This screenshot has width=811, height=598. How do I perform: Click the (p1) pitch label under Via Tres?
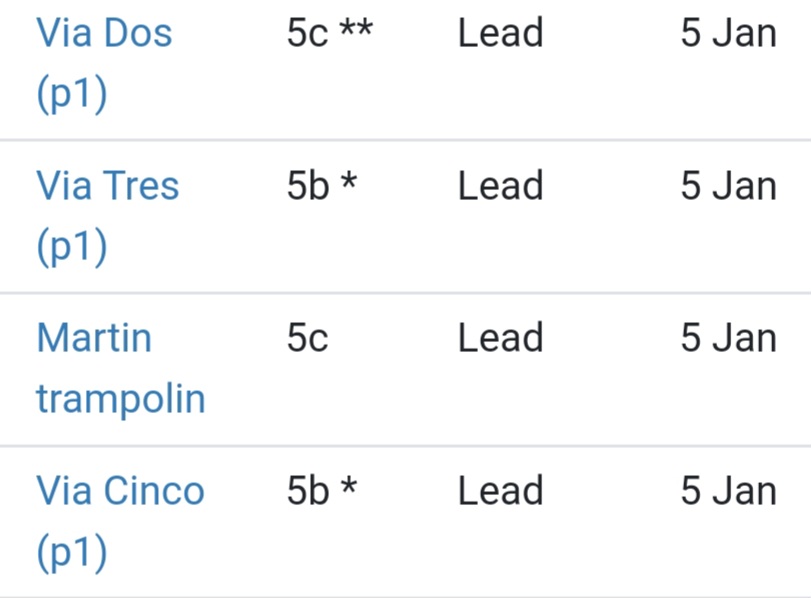(71, 246)
